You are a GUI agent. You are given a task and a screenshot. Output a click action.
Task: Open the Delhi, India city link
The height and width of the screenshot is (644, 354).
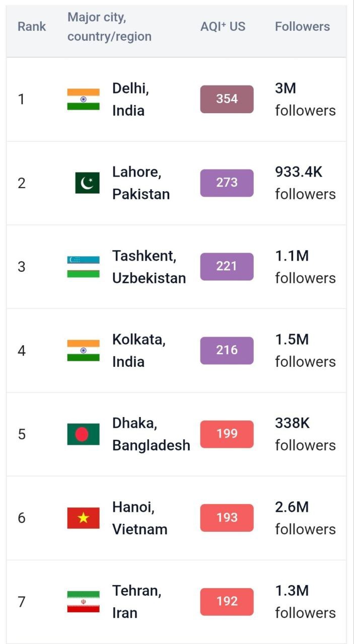click(130, 99)
